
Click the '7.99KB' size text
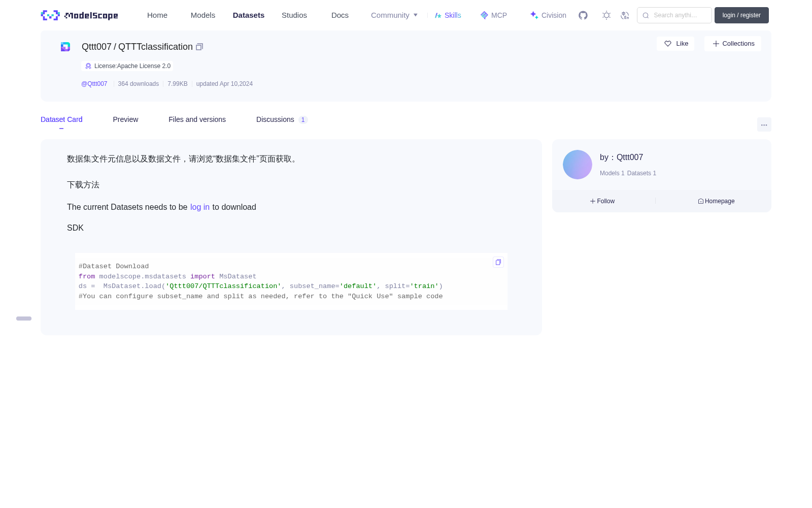[x=178, y=84]
